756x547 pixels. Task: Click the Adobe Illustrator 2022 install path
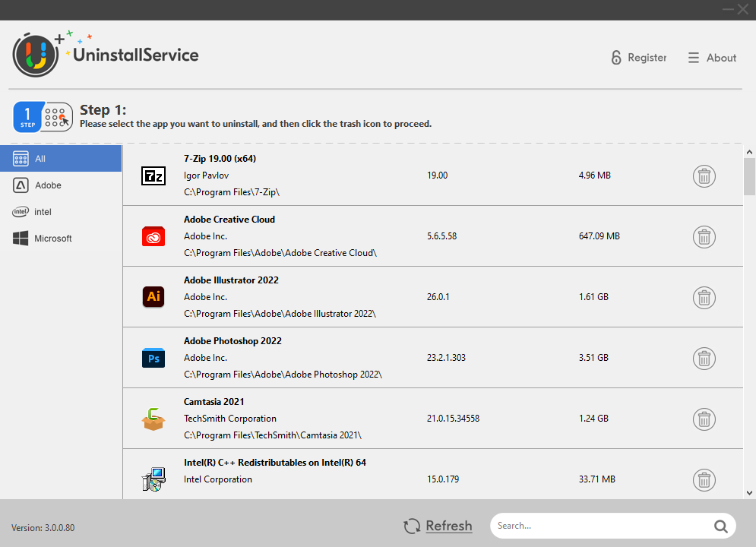coord(280,314)
